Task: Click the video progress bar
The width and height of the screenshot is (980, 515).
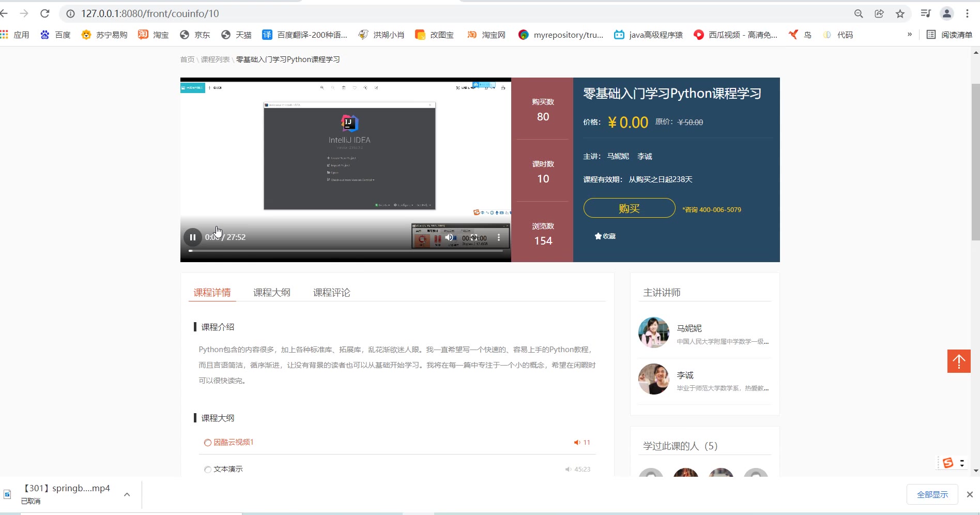Action: [x=345, y=251]
